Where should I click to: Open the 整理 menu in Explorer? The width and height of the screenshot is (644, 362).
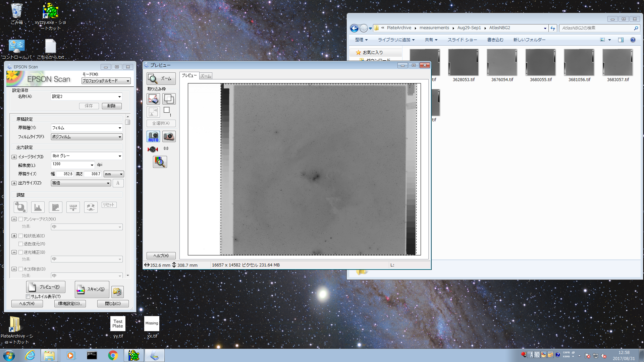(361, 40)
